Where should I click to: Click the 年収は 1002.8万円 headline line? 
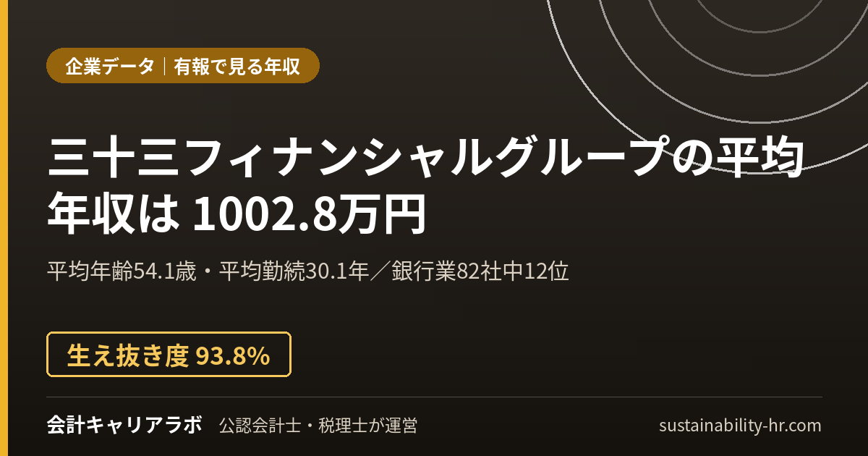click(x=236, y=216)
